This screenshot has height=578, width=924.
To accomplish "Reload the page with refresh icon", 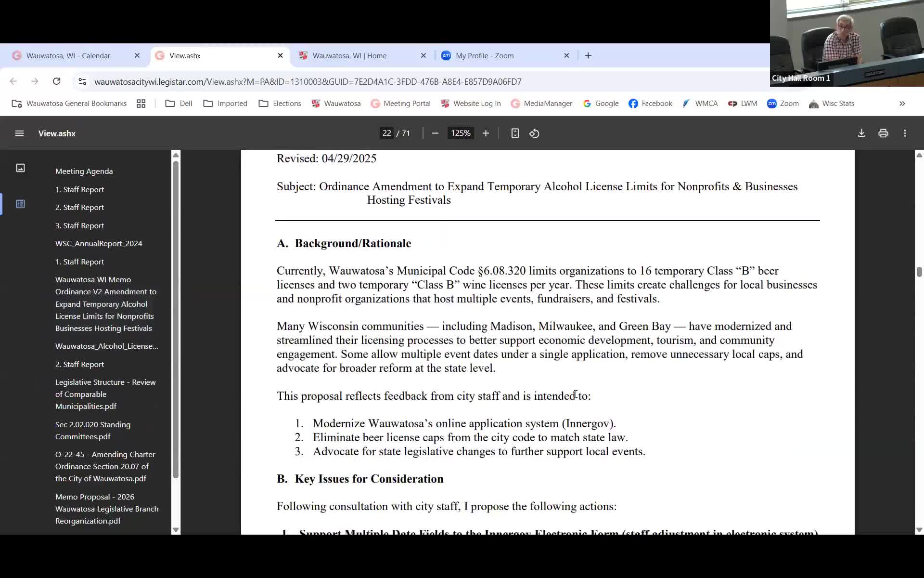I will coord(56,81).
